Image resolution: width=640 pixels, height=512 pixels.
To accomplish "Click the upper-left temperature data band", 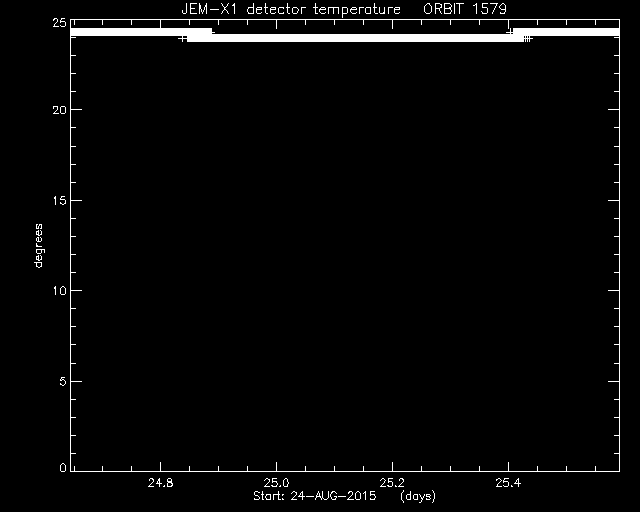I will tap(141, 32).
